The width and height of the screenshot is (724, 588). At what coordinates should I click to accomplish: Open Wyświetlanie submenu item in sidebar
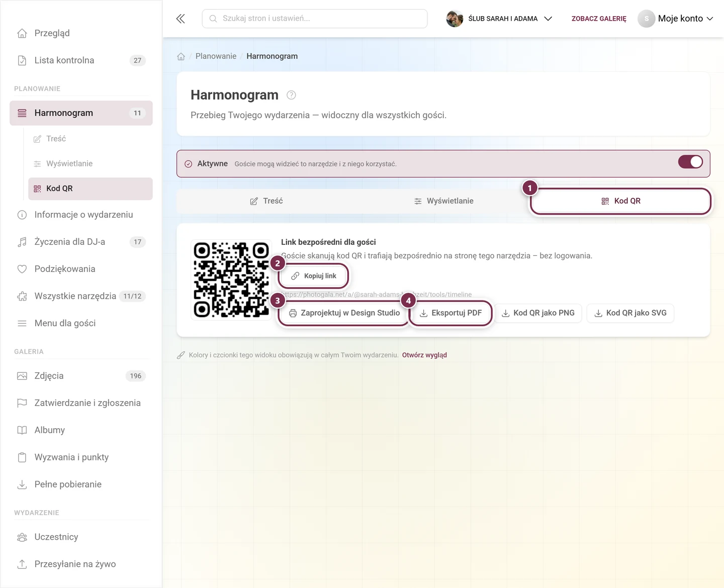point(90,163)
